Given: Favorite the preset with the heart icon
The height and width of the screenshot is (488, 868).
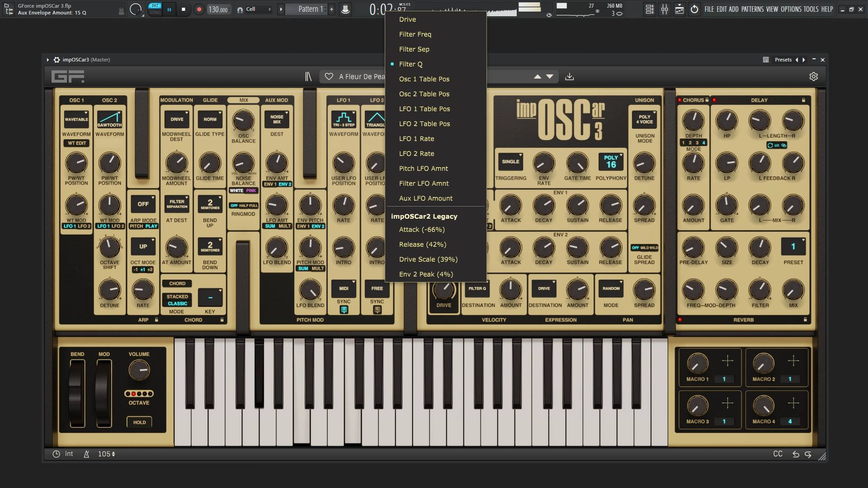Looking at the screenshot, I should (329, 77).
